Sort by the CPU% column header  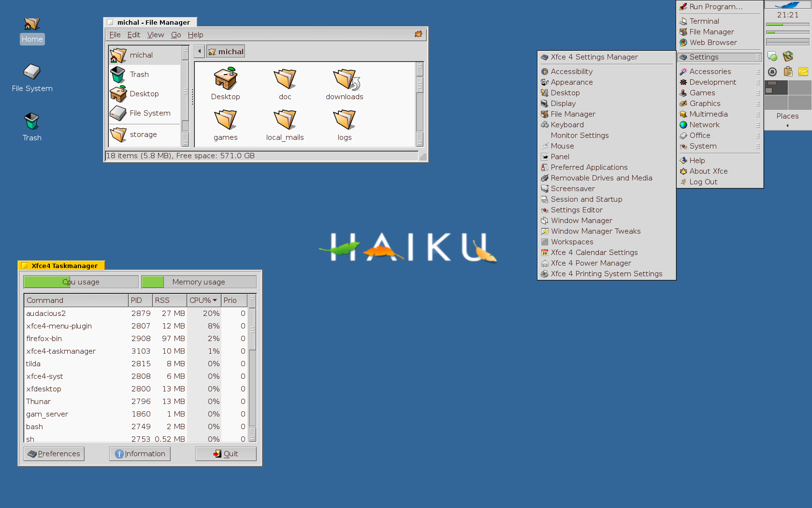point(203,300)
